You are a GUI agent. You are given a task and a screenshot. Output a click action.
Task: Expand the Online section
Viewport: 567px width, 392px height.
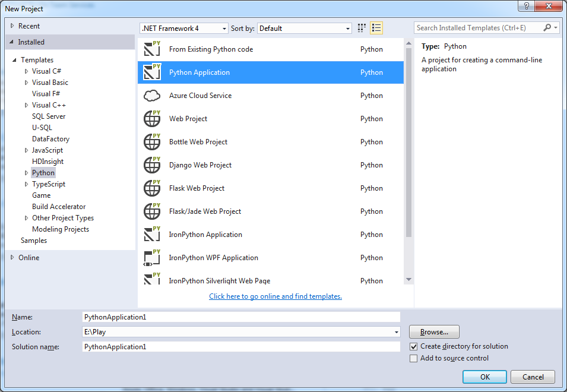click(x=12, y=258)
